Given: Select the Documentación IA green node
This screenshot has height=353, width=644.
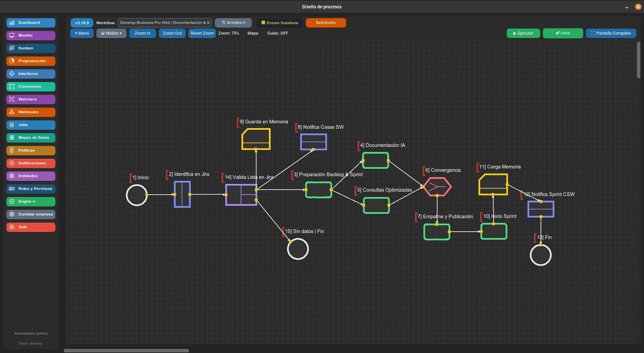Looking at the screenshot, I should [375, 160].
